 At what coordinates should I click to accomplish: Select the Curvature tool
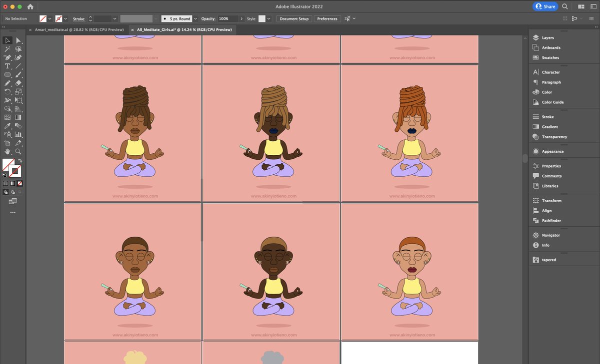(18, 57)
